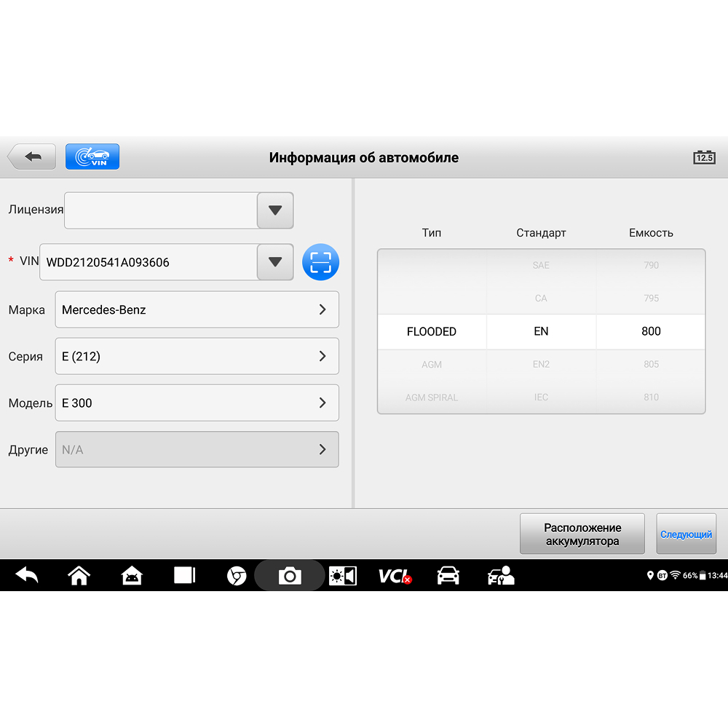
Task: Open the brightness display icon
Action: coord(342,576)
